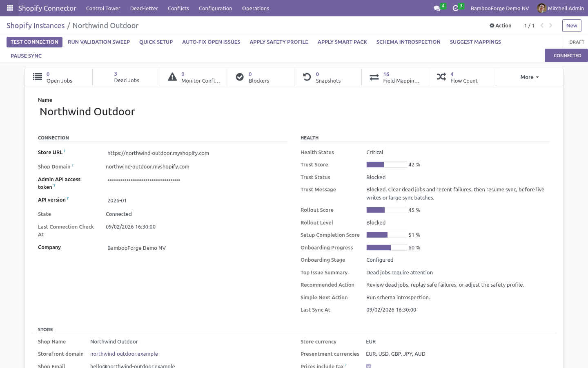Click Suggest Mappings button
Viewport: 588px width, 368px height.
tap(475, 42)
